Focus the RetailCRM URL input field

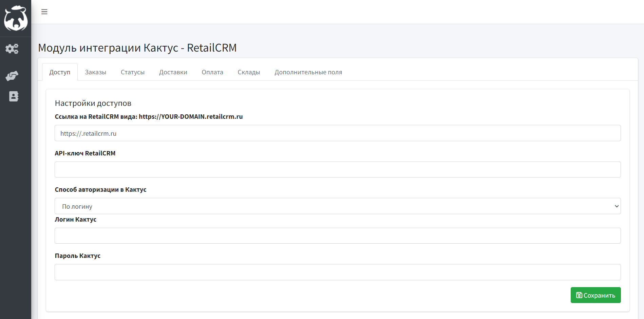tap(338, 133)
